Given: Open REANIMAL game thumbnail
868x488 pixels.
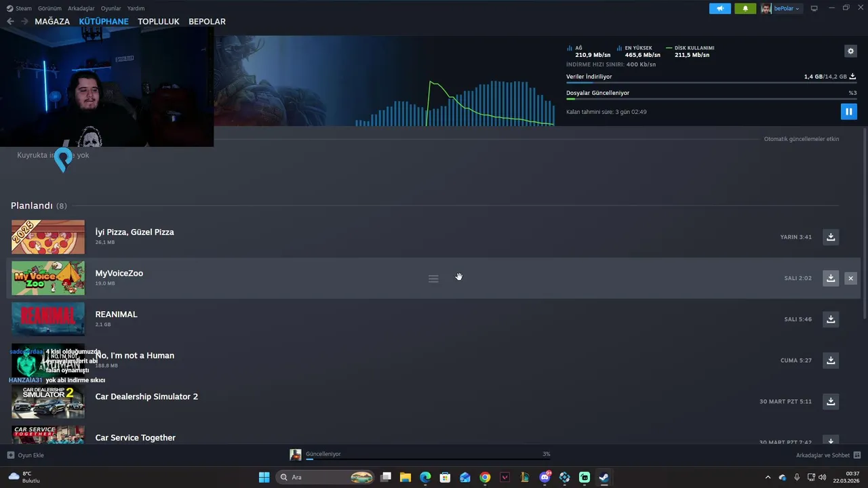Looking at the screenshot, I should [48, 319].
